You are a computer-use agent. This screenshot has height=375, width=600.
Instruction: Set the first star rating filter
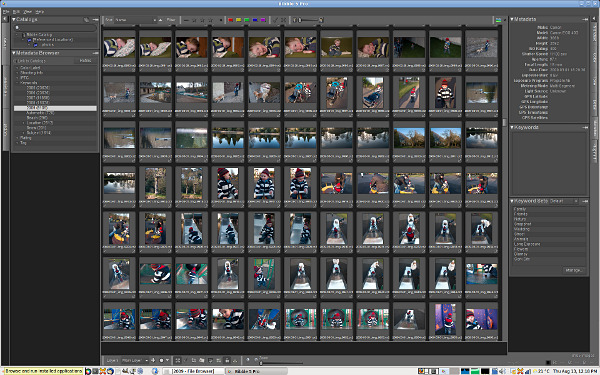click(x=194, y=20)
